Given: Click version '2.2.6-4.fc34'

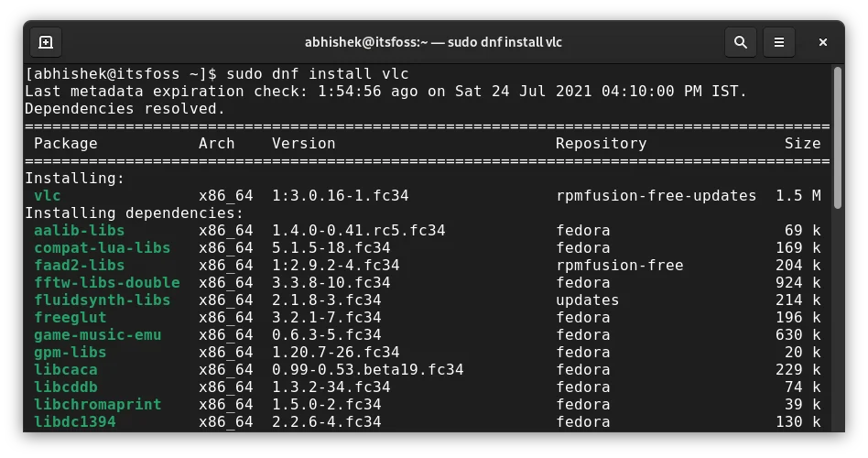Looking at the screenshot, I should coord(326,422).
